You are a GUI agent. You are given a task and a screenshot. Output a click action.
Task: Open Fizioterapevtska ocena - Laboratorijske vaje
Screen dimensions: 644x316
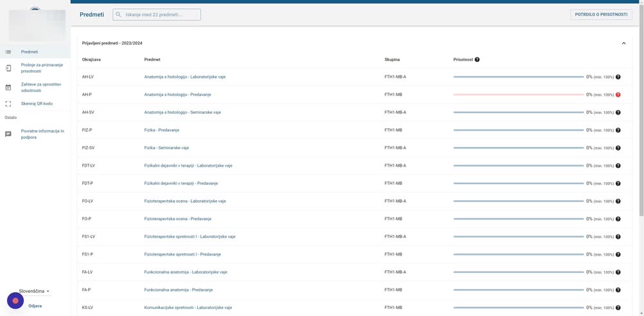[185, 201]
